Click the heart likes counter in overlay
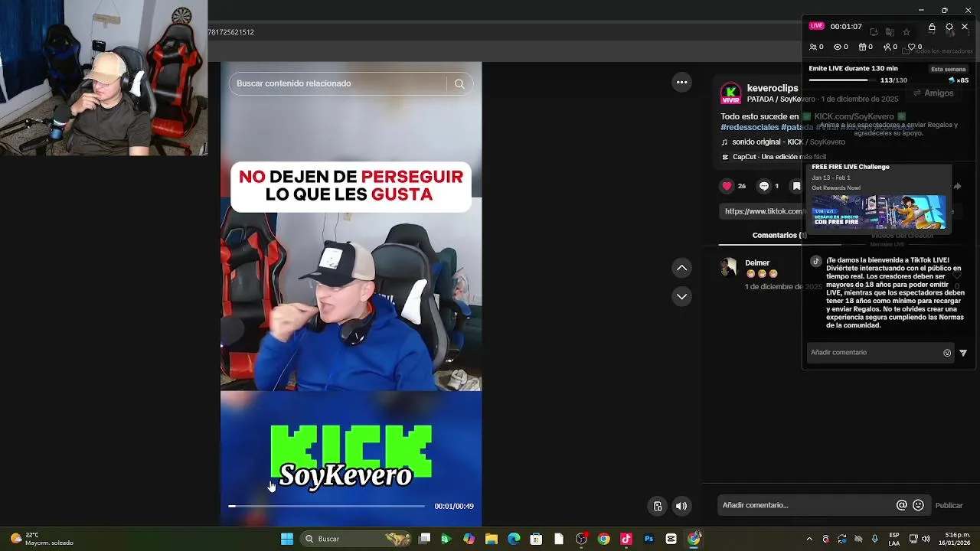Image resolution: width=980 pixels, height=551 pixels. pyautogui.click(x=911, y=47)
